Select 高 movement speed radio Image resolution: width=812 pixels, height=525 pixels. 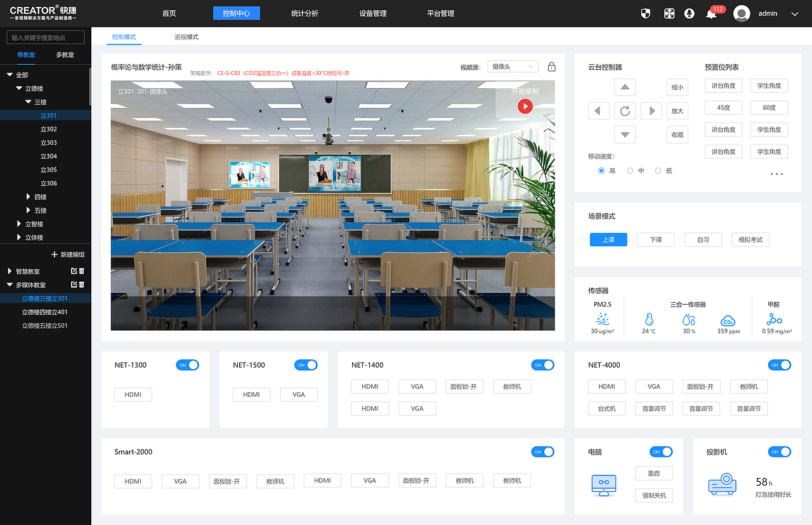pos(601,171)
